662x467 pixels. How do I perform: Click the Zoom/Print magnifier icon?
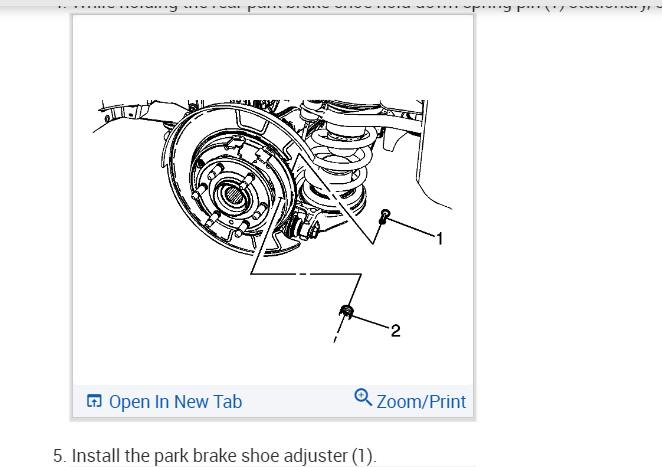click(363, 397)
